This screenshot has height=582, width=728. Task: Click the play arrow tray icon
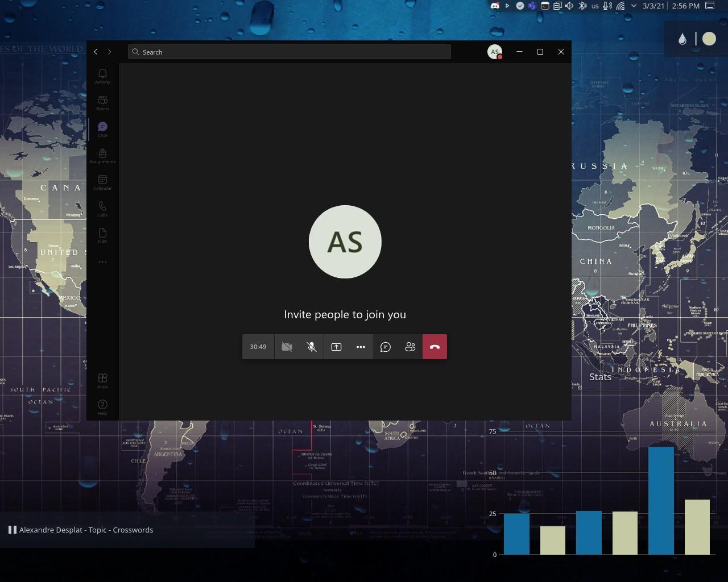[x=507, y=6]
